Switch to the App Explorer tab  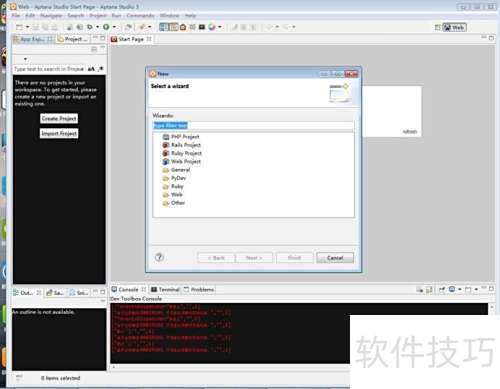pyautogui.click(x=32, y=39)
